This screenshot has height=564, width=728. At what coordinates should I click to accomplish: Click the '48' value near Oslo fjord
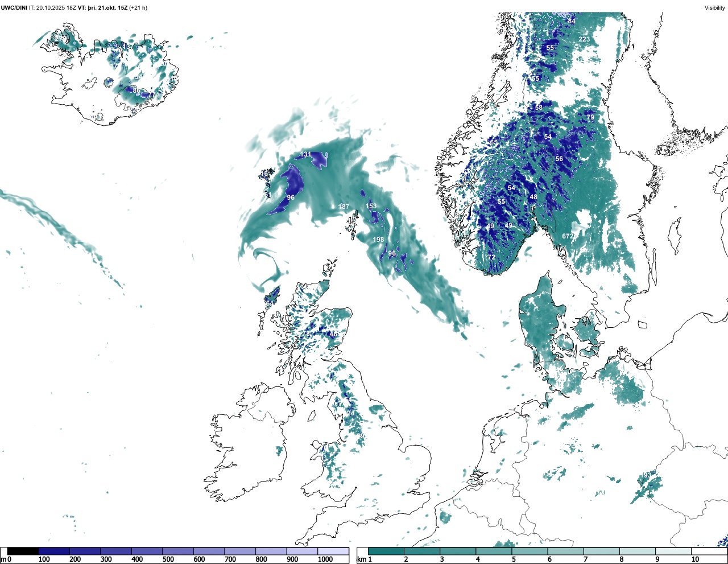[533, 197]
